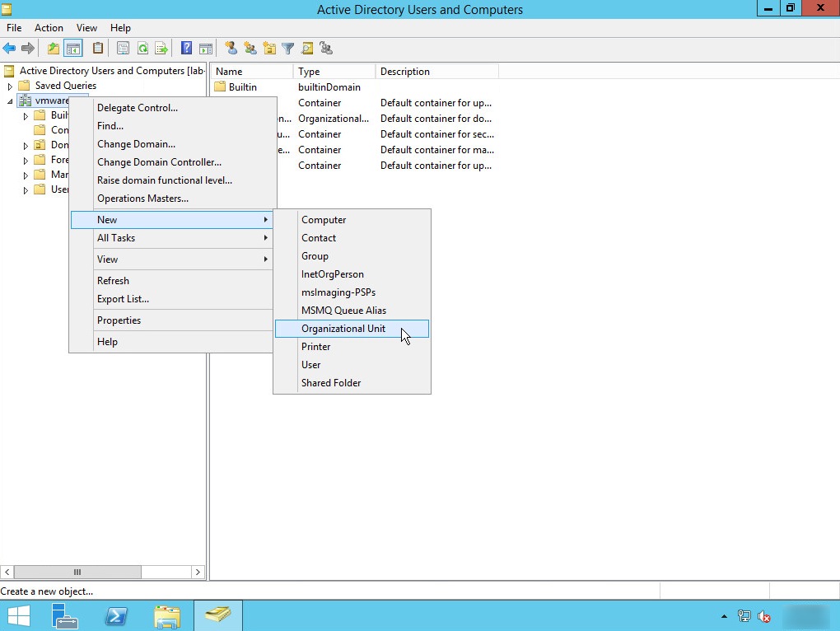The height and width of the screenshot is (631, 840).
Task: Expand the Builtin container in tree
Action: tap(26, 115)
